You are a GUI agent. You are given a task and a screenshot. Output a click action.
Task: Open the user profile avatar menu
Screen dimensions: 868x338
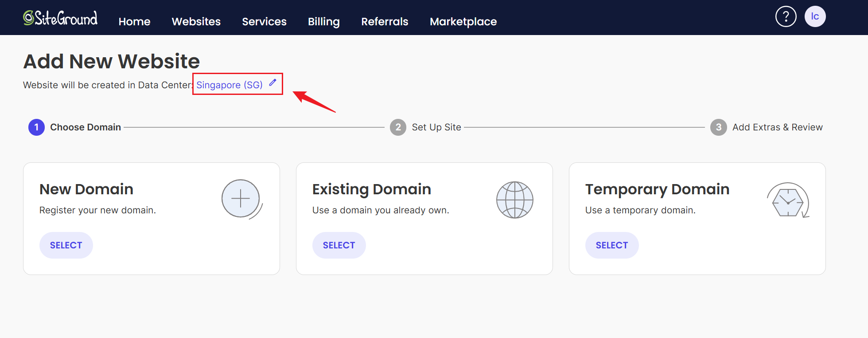pos(815,17)
